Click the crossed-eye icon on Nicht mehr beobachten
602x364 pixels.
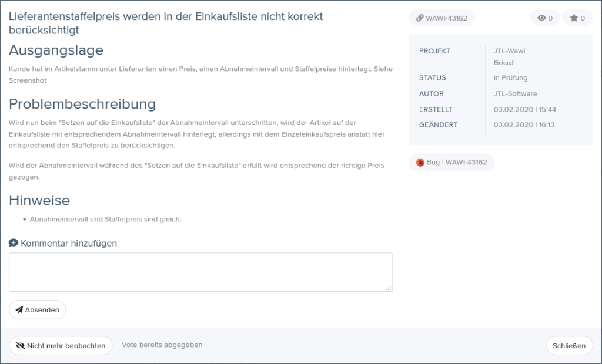point(19,346)
